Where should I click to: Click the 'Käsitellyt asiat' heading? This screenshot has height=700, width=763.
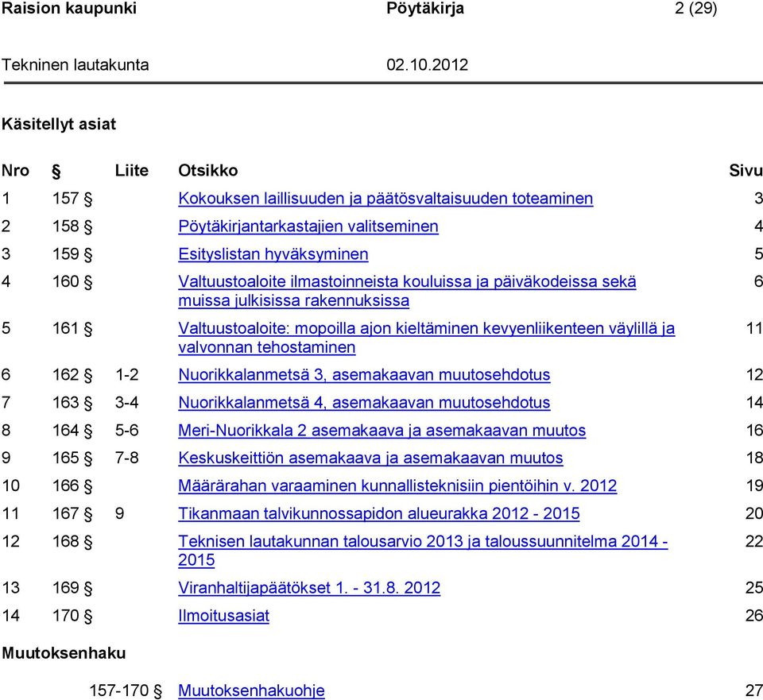point(59,124)
